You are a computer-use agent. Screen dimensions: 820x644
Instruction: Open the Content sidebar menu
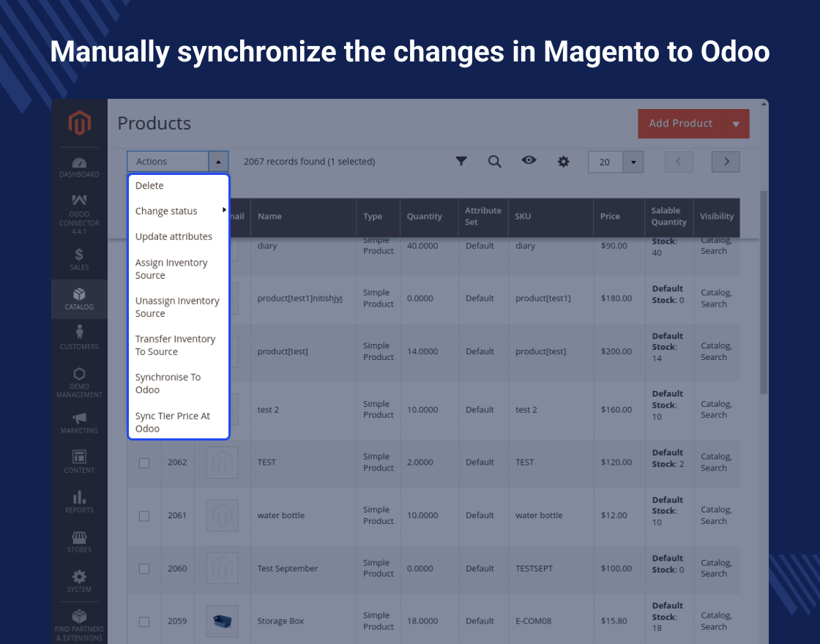pos(79,462)
